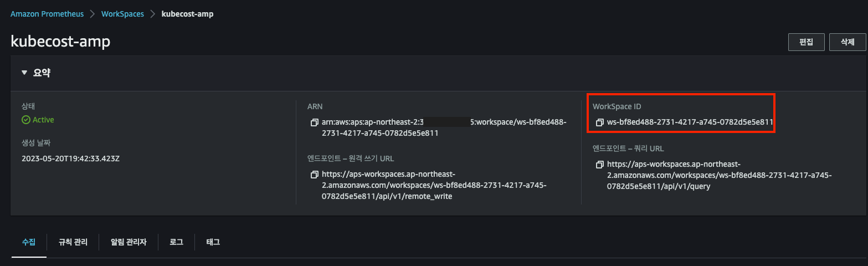Click the creation date 2023-05-20T19:42:33.423Z

tap(71, 158)
